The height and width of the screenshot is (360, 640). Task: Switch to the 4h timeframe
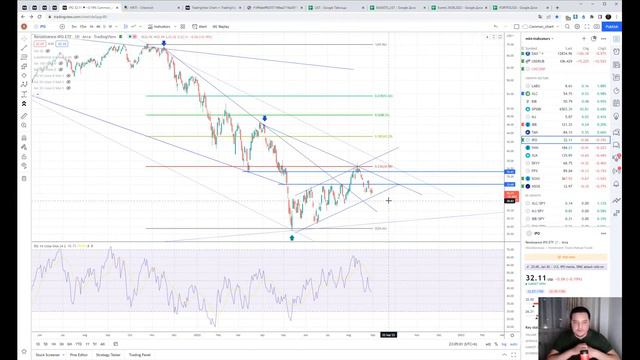[98, 27]
